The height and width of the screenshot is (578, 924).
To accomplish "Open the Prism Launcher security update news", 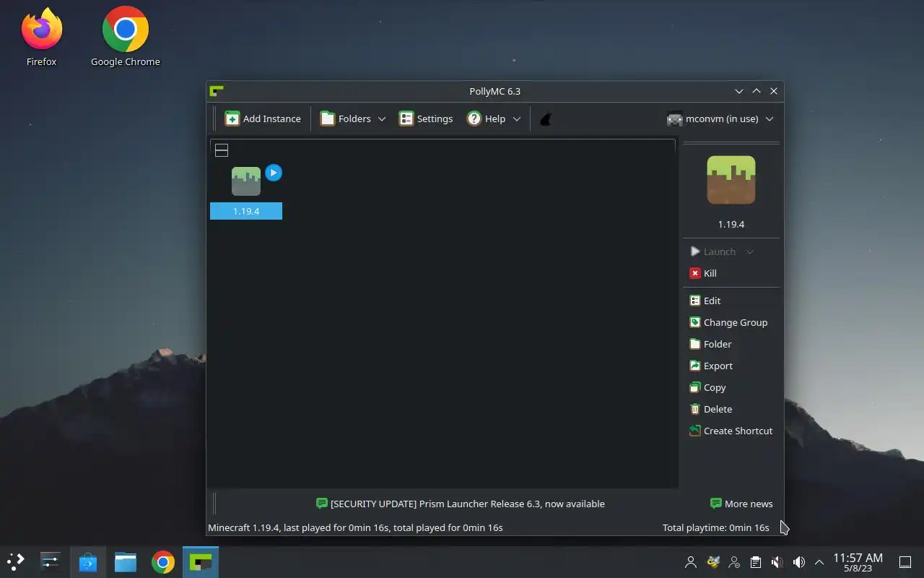I will (461, 504).
